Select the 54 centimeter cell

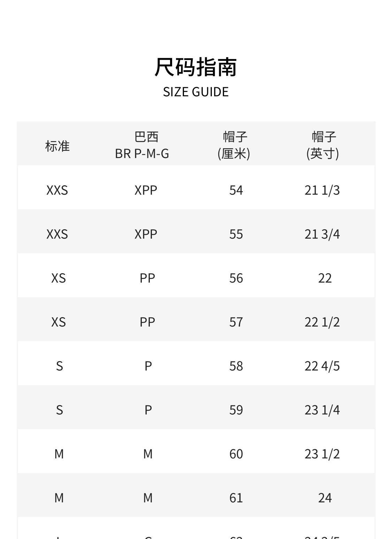click(x=236, y=190)
